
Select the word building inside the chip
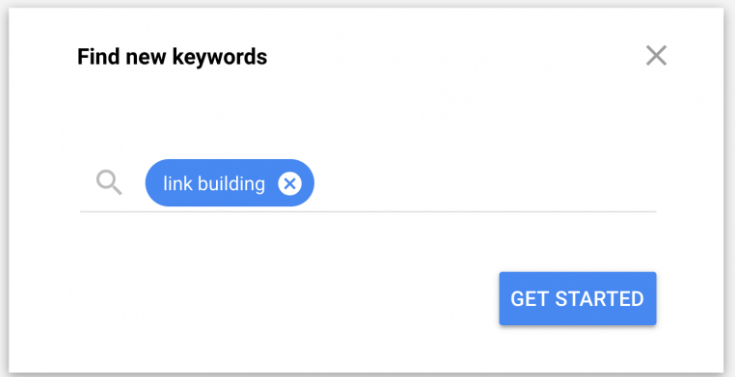(x=231, y=184)
